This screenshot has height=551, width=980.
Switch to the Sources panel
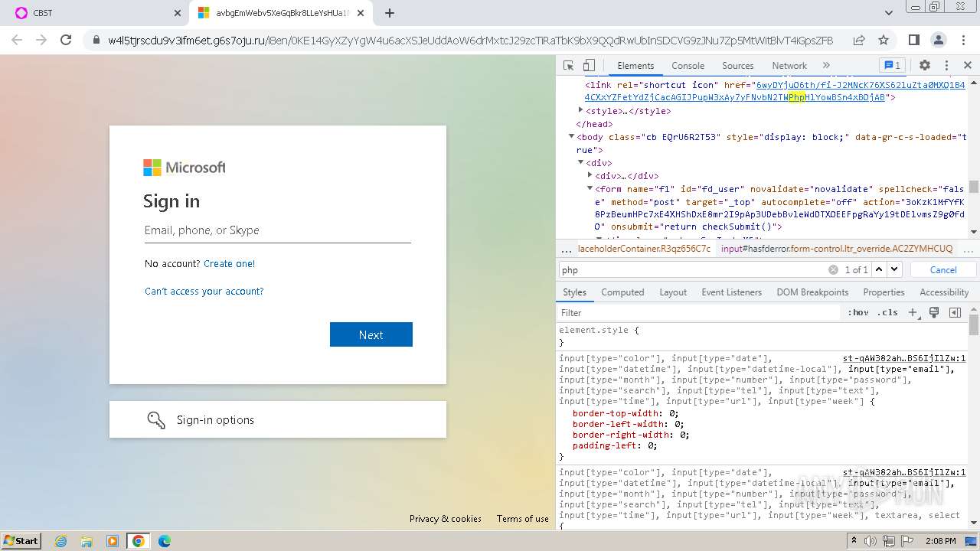[738, 66]
